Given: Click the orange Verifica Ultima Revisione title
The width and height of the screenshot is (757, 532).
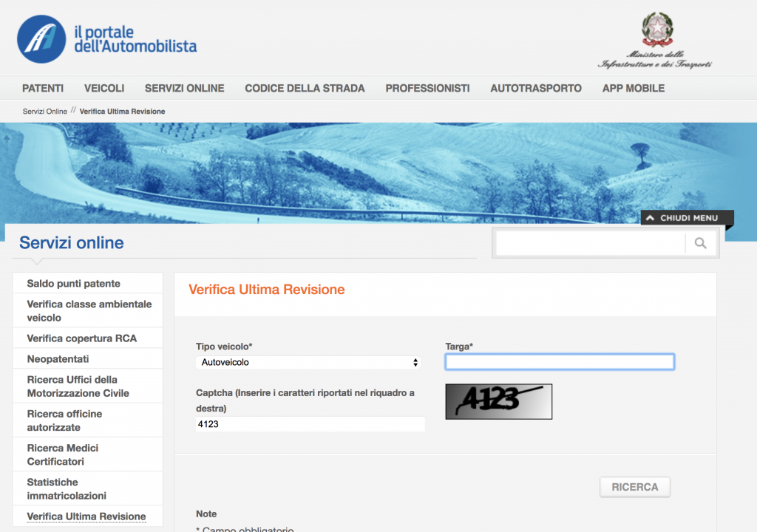Looking at the screenshot, I should pos(266,290).
